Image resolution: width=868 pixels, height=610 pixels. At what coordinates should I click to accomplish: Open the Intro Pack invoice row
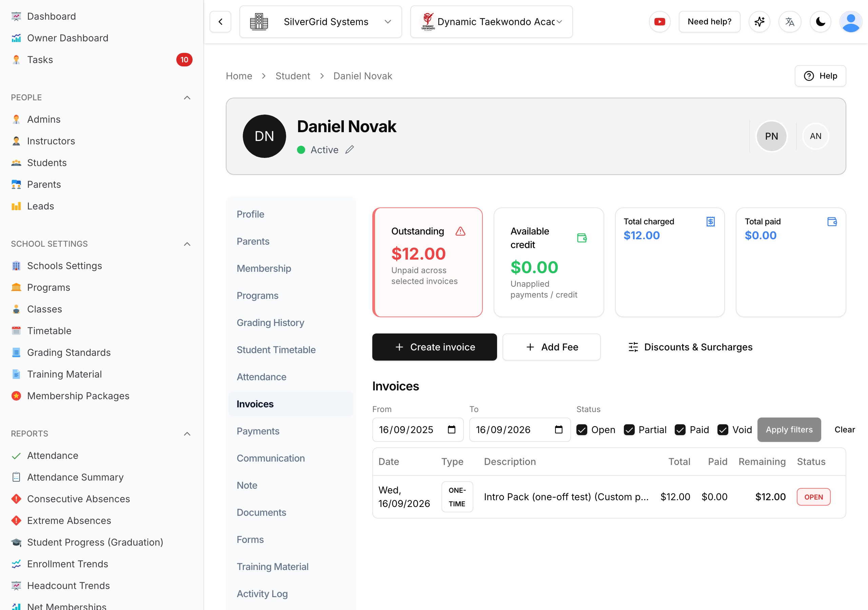pyautogui.click(x=609, y=496)
